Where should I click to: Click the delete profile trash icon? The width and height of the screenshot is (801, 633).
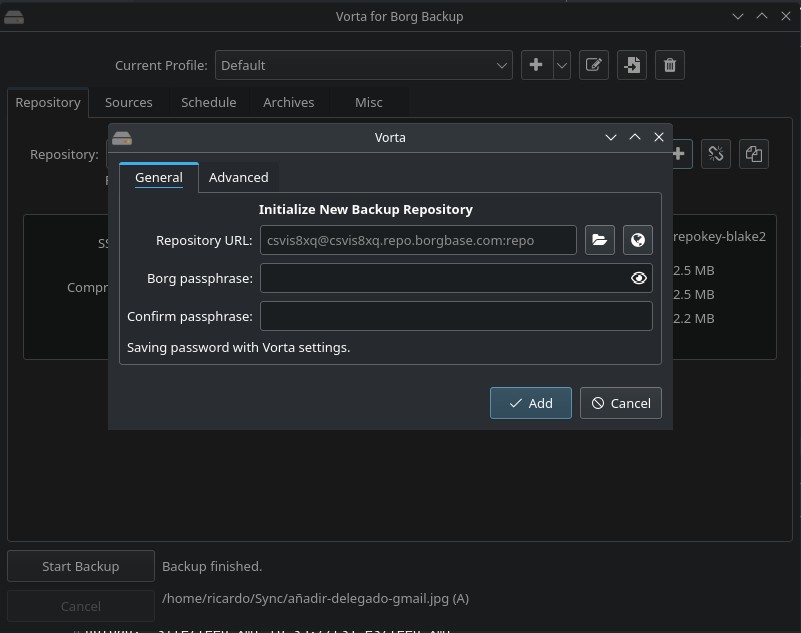pos(670,65)
